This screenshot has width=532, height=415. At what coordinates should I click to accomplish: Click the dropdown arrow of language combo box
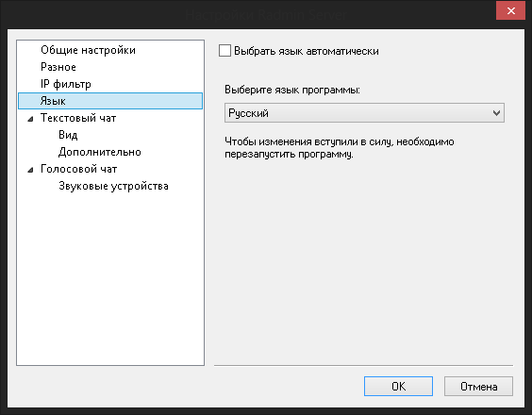pyautogui.click(x=496, y=113)
